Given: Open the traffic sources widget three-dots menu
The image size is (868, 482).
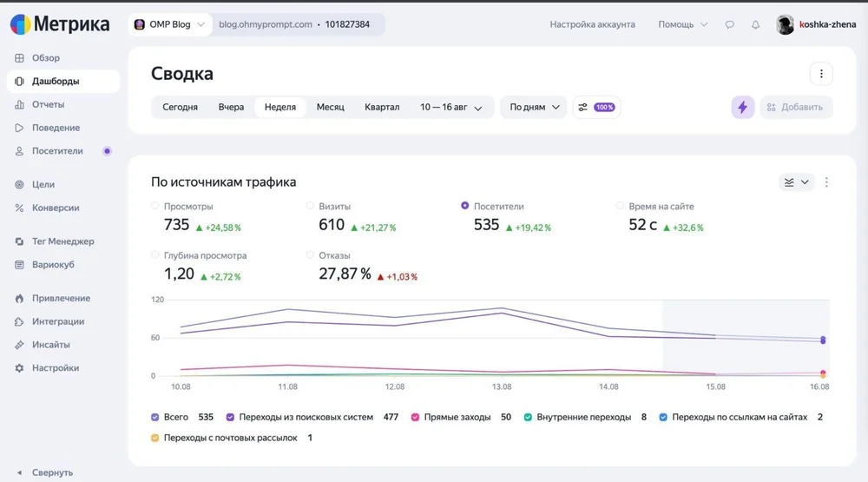Looking at the screenshot, I should (826, 182).
